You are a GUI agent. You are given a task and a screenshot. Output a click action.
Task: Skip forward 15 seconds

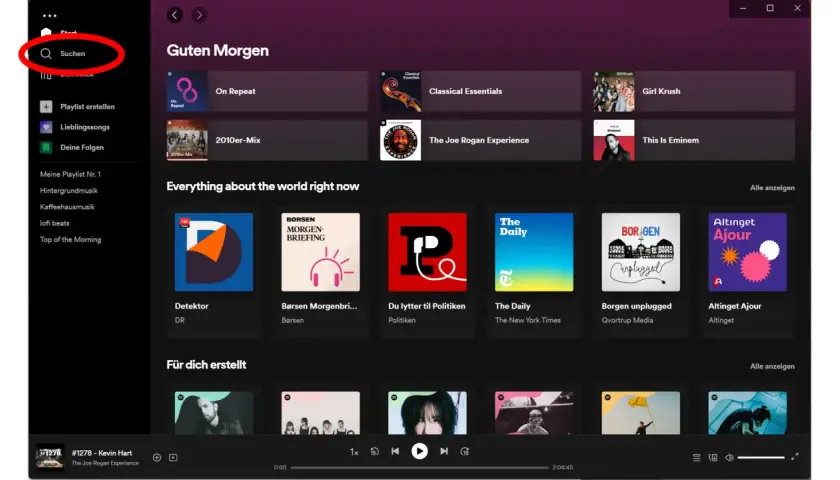click(x=464, y=452)
